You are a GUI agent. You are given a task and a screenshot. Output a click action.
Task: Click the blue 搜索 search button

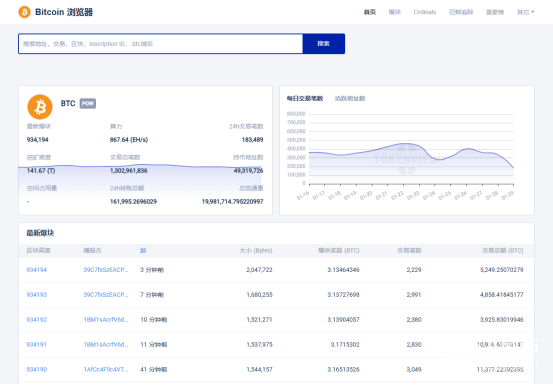pyautogui.click(x=324, y=44)
